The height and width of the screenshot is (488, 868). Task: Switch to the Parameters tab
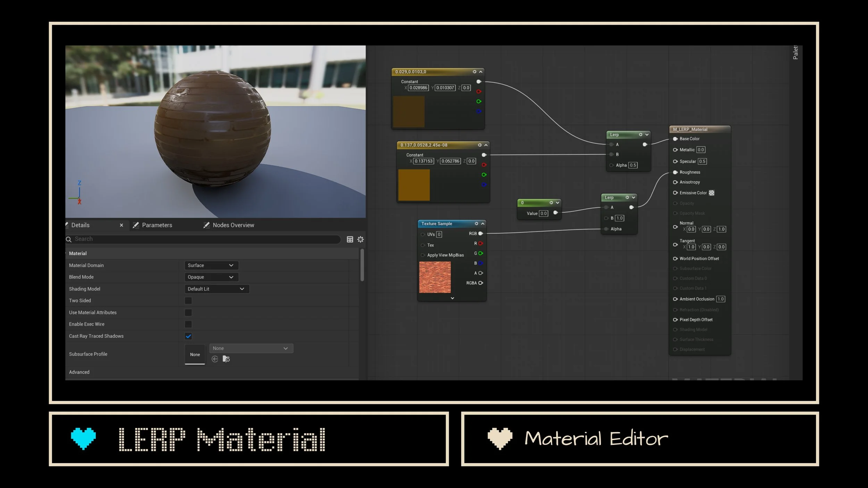tap(156, 225)
